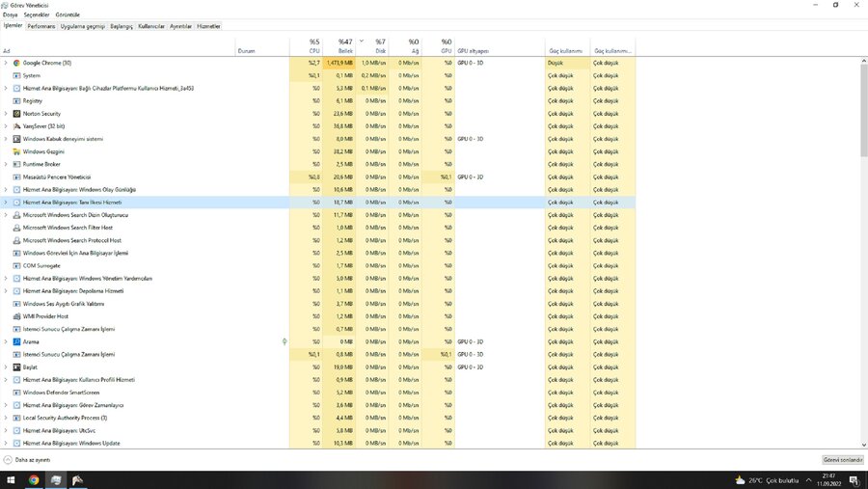Click the Başlat process icon
This screenshot has height=489, width=868.
[x=16, y=367]
